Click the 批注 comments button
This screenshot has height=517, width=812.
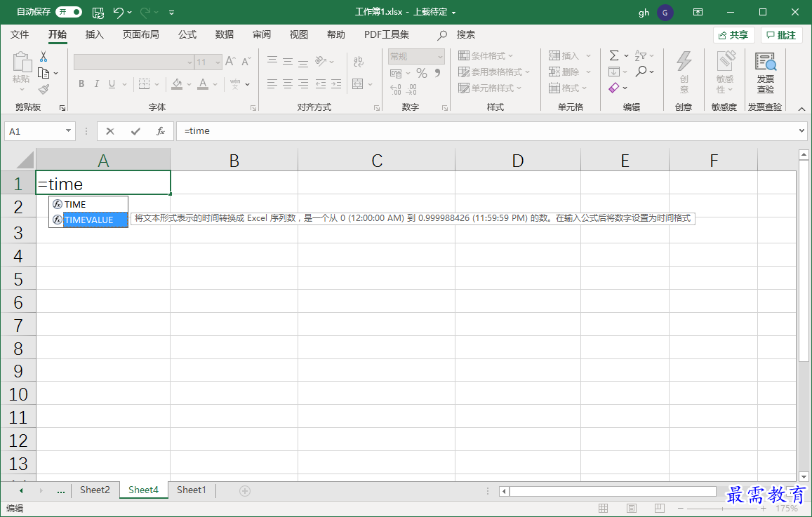(781, 35)
